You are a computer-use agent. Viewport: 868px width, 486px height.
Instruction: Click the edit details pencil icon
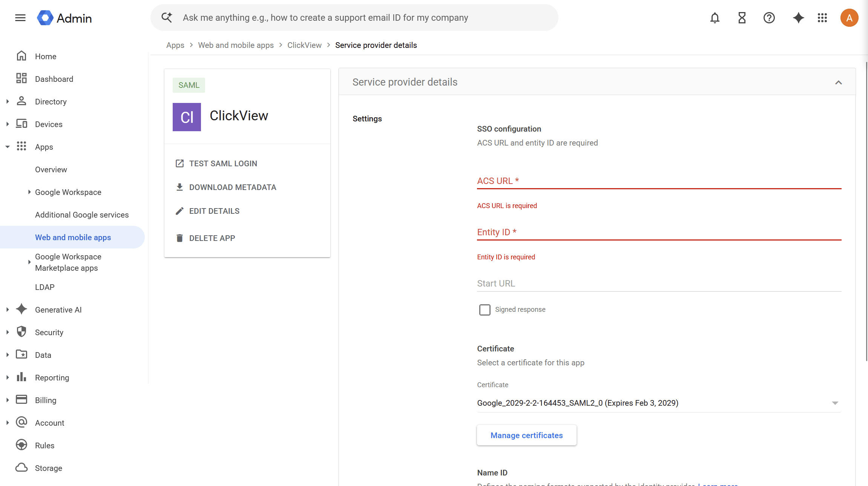[x=179, y=211]
